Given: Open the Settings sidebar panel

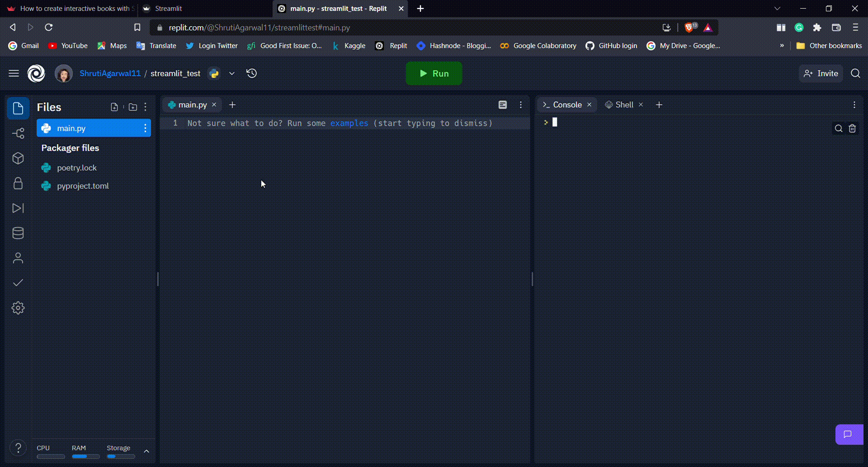Looking at the screenshot, I should (18, 308).
